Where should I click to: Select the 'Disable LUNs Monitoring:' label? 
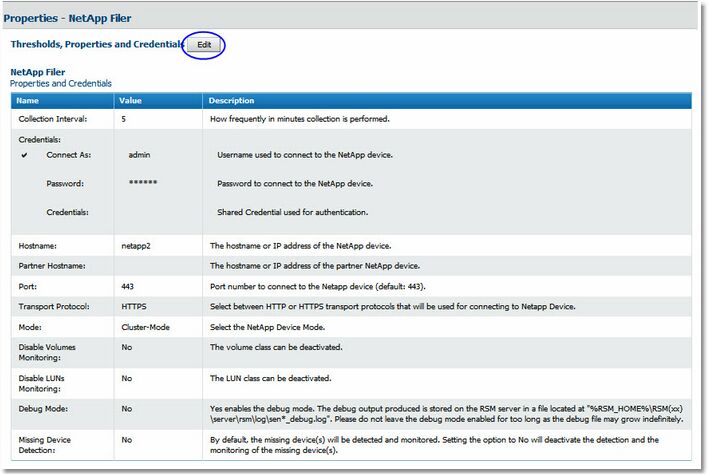pos(42,383)
